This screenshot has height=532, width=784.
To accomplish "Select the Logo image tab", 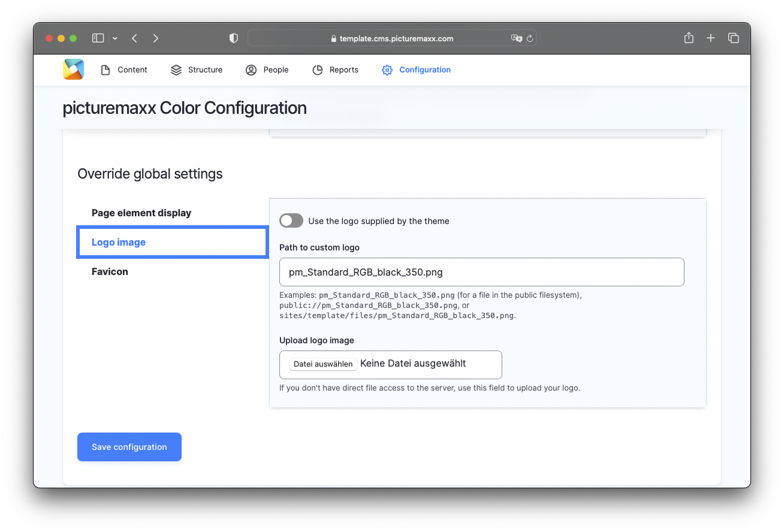I will [173, 242].
